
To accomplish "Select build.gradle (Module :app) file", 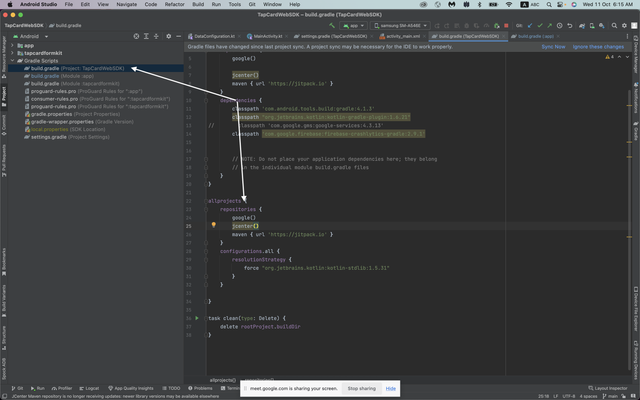I will [x=59, y=76].
